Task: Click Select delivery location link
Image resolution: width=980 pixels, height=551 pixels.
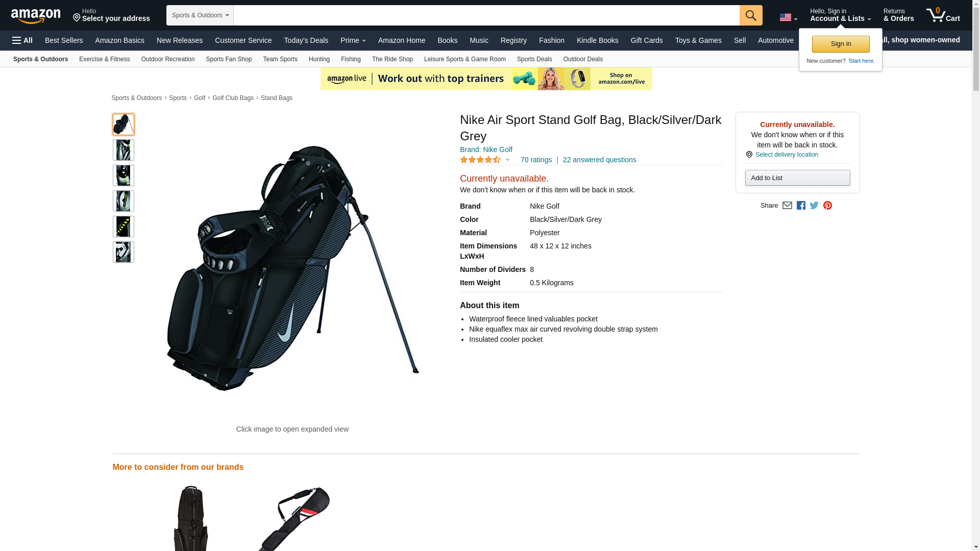Action: point(787,155)
